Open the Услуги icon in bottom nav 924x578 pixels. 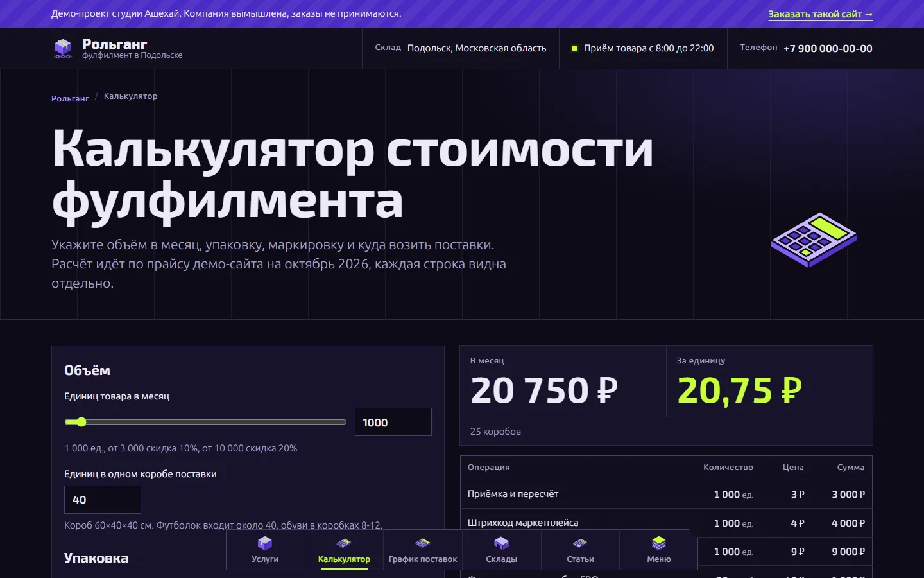[265, 543]
